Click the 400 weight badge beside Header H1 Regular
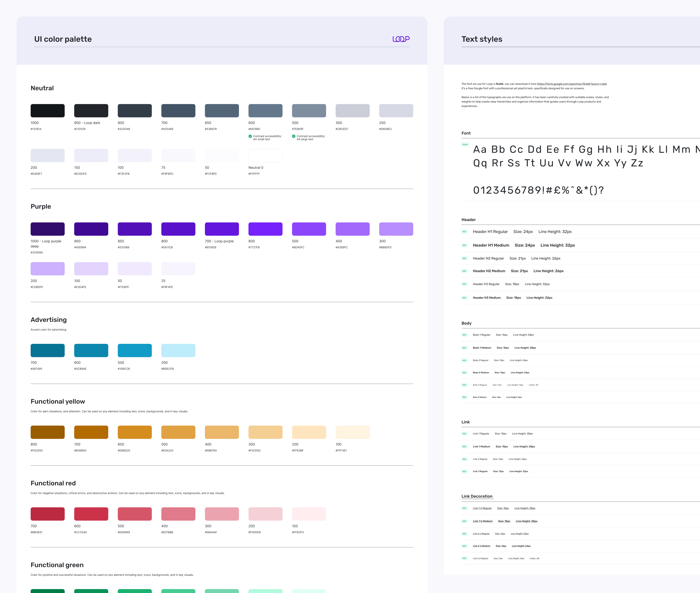 point(464,232)
